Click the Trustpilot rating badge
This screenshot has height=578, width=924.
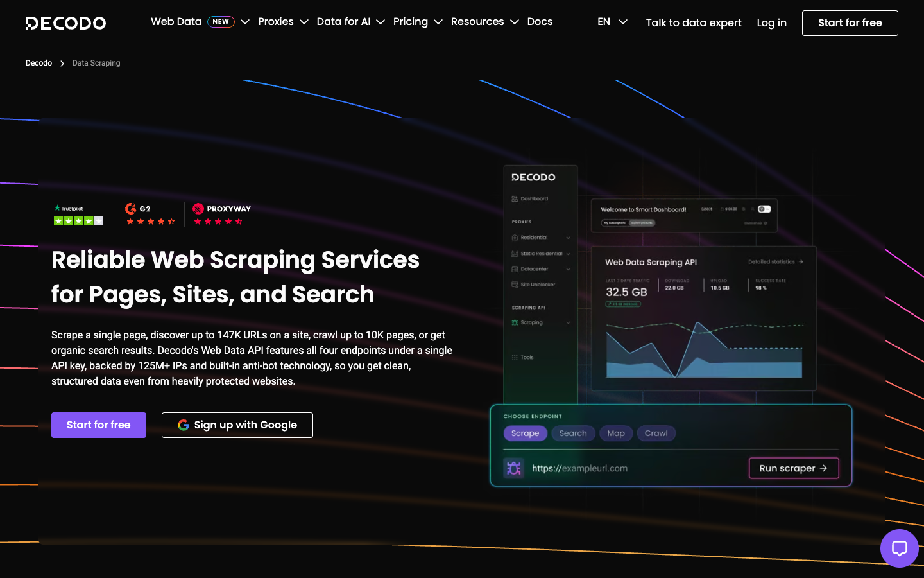[x=78, y=215]
